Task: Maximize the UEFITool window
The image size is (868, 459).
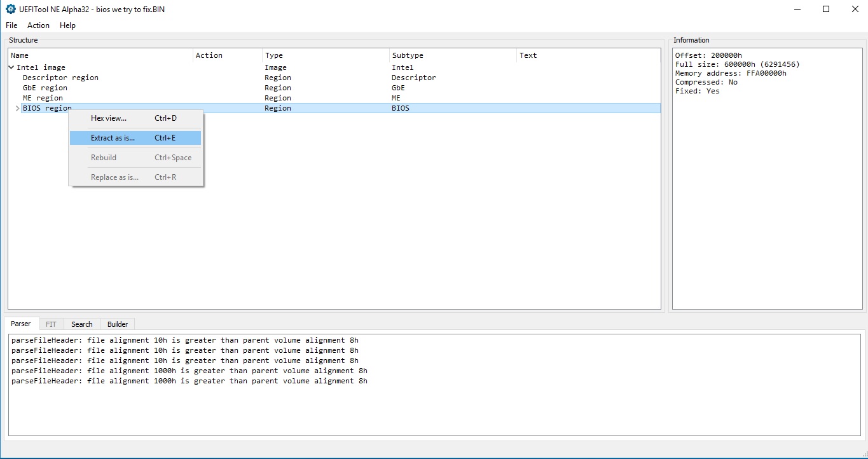Action: (x=826, y=10)
